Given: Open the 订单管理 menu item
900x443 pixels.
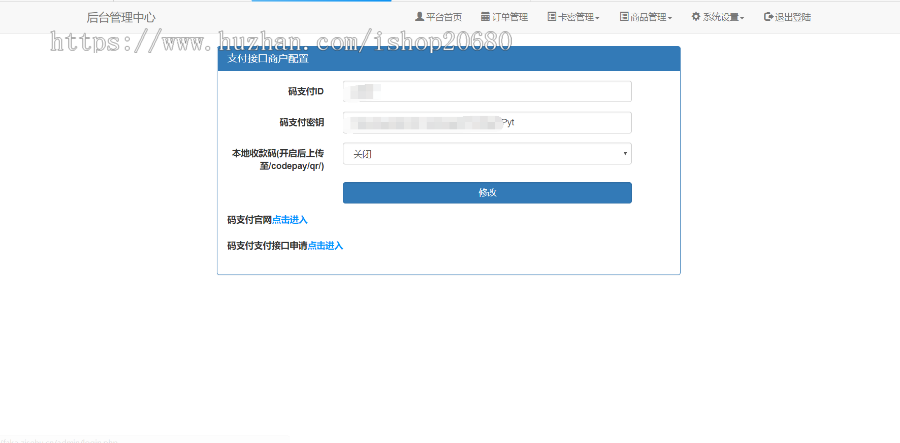Looking at the screenshot, I should (510, 17).
